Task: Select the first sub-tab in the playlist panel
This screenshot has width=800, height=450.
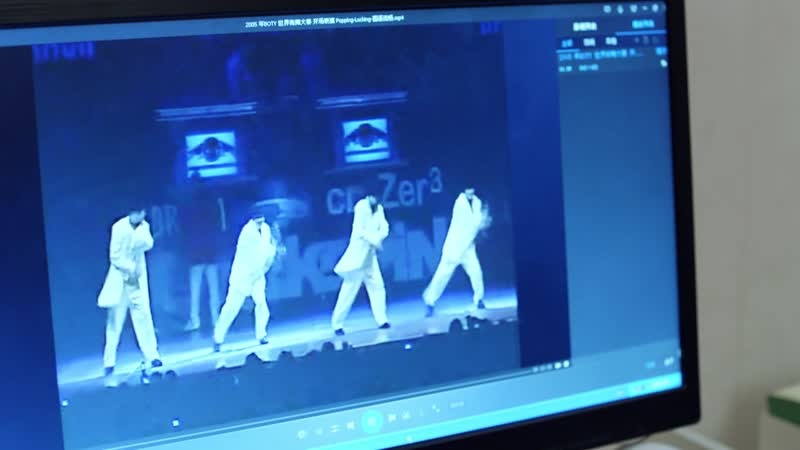Action: point(565,42)
